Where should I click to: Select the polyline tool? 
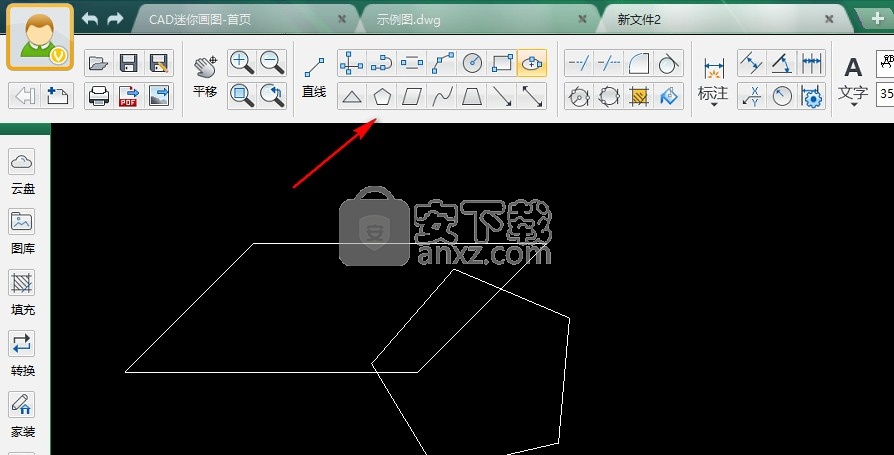point(442,63)
